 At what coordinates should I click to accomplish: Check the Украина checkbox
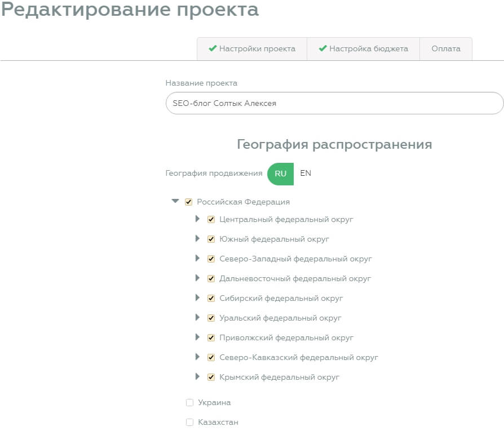click(x=189, y=402)
